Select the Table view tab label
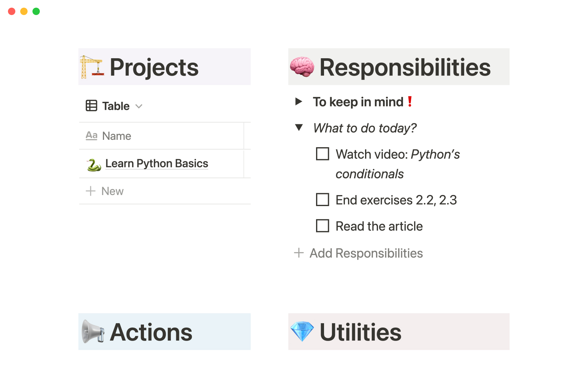 (x=116, y=106)
